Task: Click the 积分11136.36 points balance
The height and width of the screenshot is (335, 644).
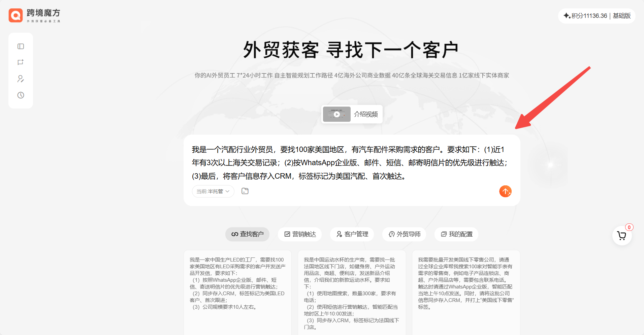Action: click(585, 16)
